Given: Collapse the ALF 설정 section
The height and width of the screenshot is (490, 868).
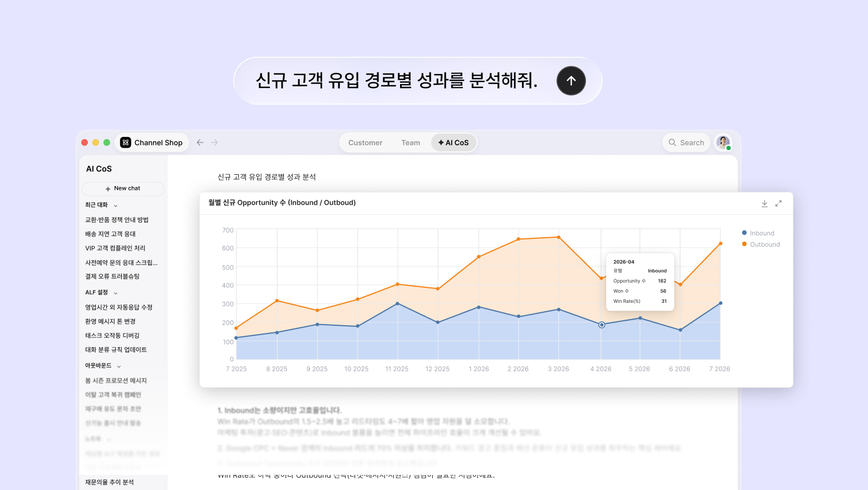Looking at the screenshot, I should point(116,293).
